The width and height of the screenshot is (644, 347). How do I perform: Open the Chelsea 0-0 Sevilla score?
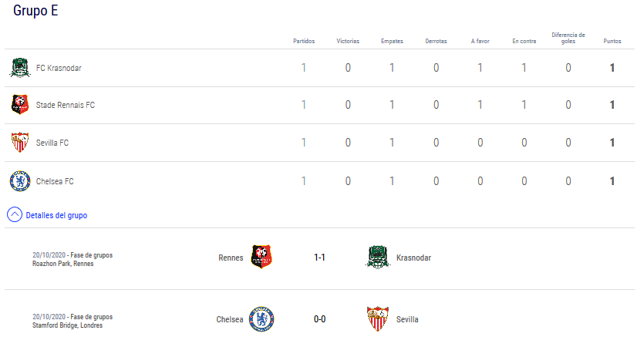coord(319,319)
